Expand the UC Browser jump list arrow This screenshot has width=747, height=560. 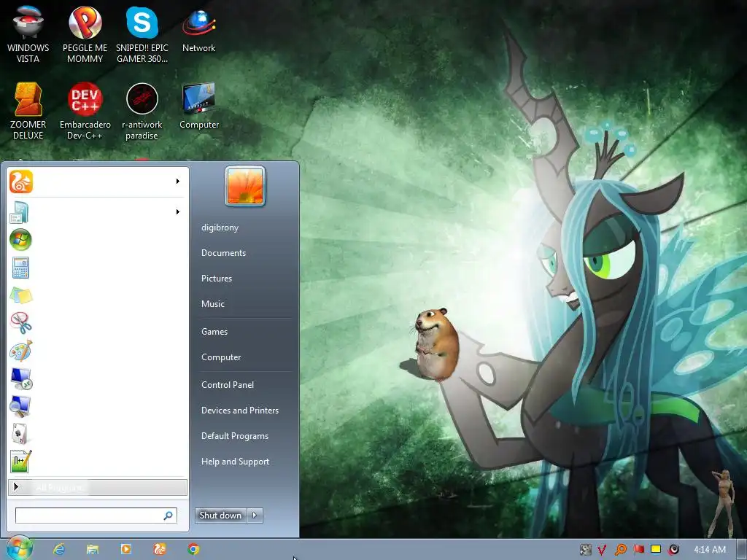click(178, 182)
